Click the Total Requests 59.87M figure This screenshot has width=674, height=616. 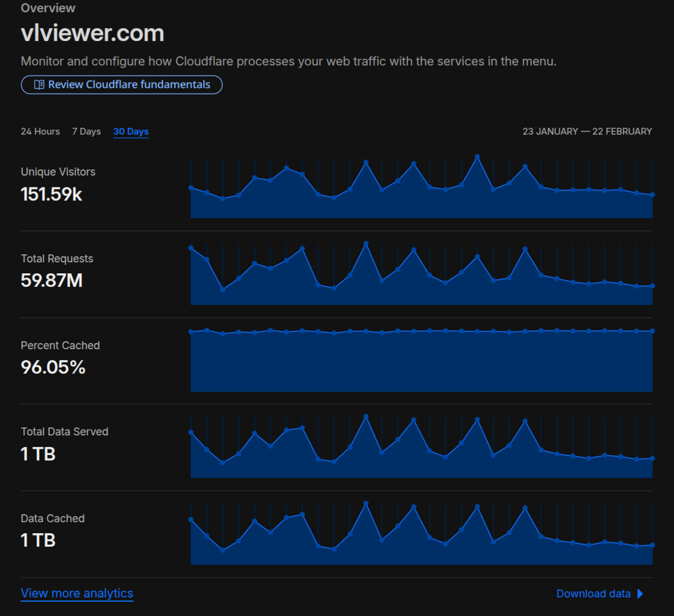pyautogui.click(x=51, y=280)
